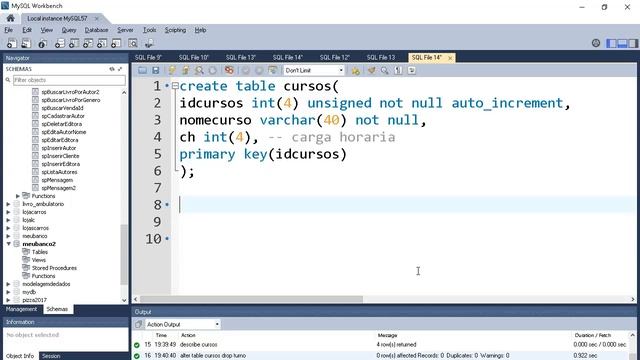Run Explain plan on current statement
Viewport: 640px width, 360px height.
point(199,70)
